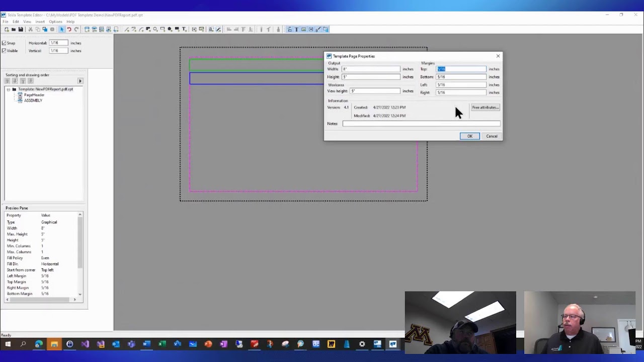This screenshot has width=644, height=362.
Task: Click the Horizontal snap value field
Action: pyautogui.click(x=58, y=43)
